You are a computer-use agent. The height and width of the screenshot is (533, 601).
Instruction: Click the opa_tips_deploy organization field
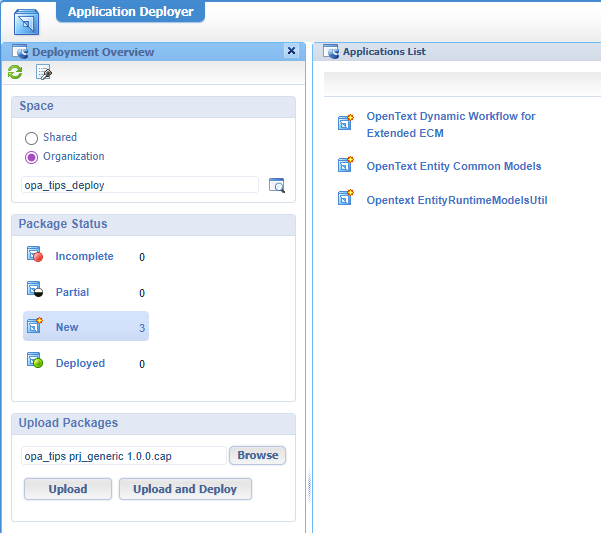[139, 185]
